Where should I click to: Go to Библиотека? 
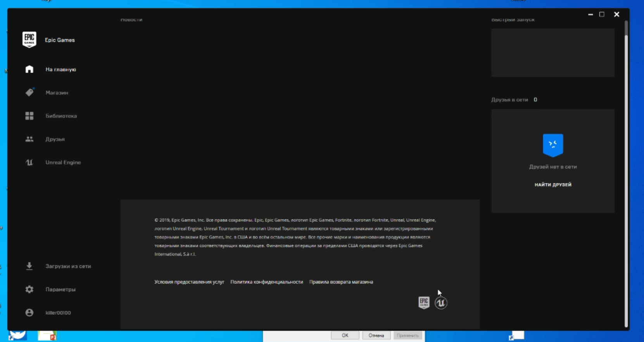point(61,116)
